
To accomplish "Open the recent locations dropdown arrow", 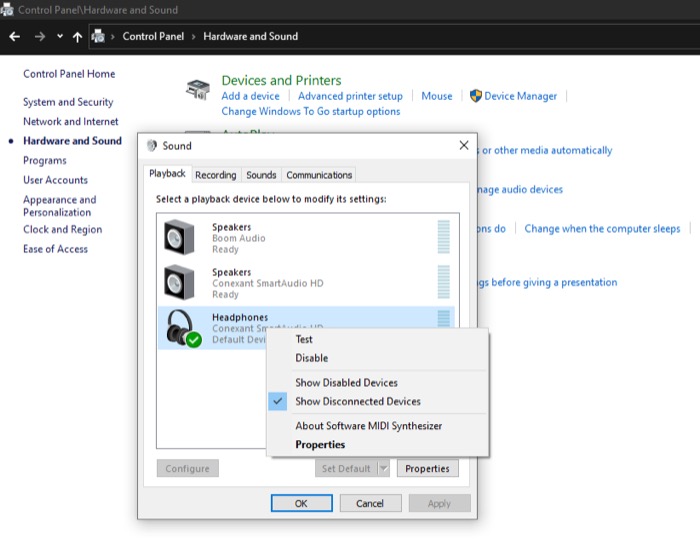I will coord(60,36).
